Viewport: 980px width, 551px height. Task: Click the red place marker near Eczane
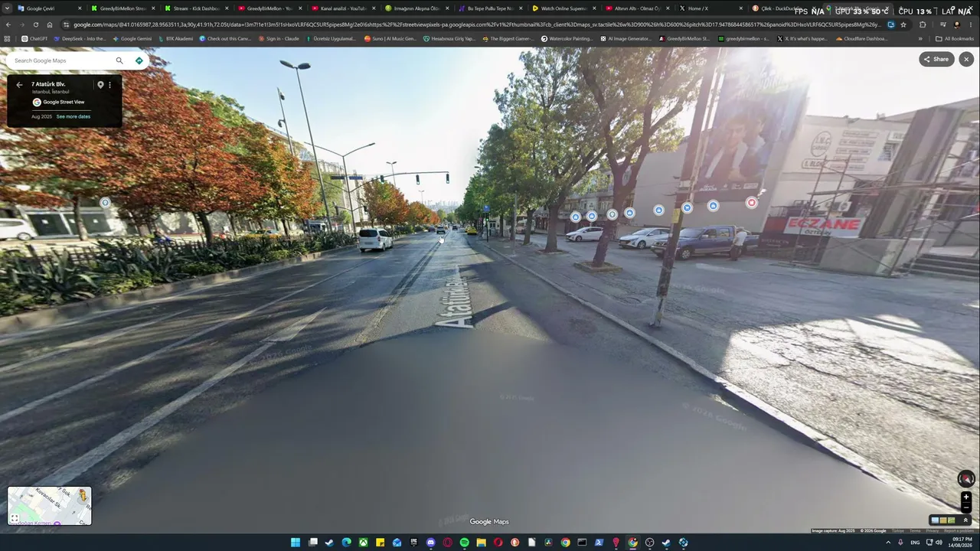(752, 203)
